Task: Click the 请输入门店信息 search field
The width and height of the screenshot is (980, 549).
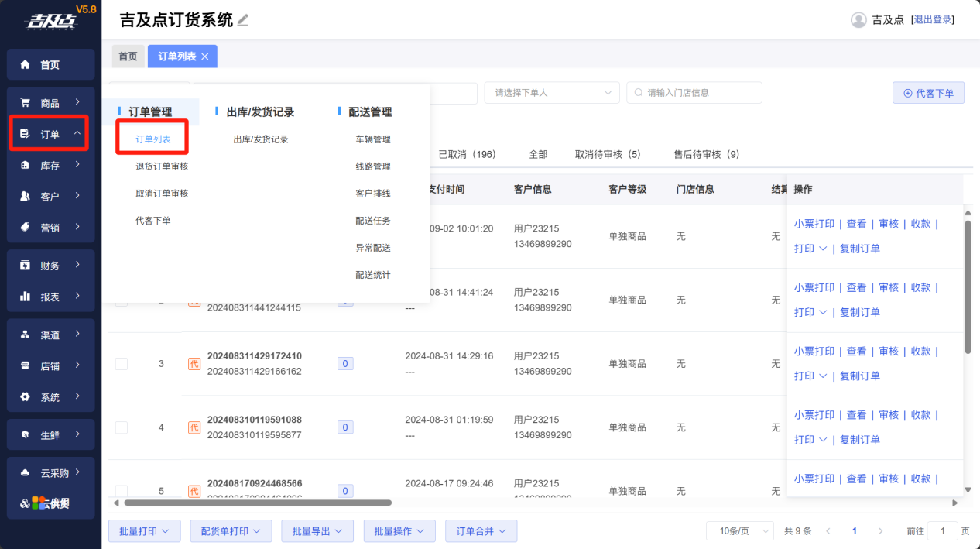Action: coord(694,93)
